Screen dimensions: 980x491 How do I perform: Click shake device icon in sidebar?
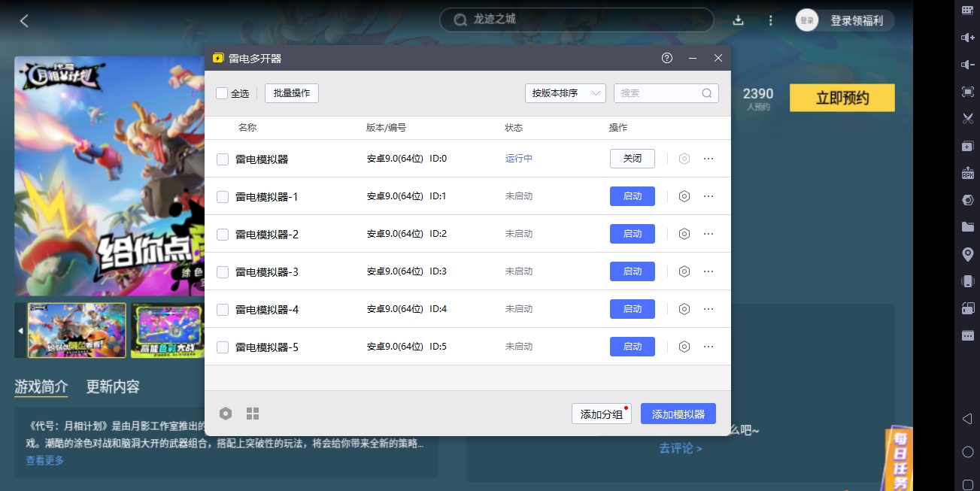click(x=968, y=281)
